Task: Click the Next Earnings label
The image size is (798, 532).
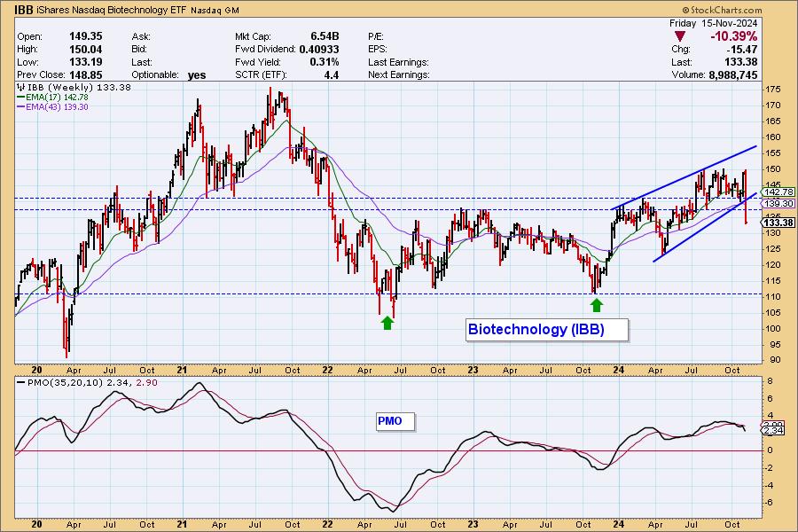Action: pyautogui.click(x=398, y=74)
